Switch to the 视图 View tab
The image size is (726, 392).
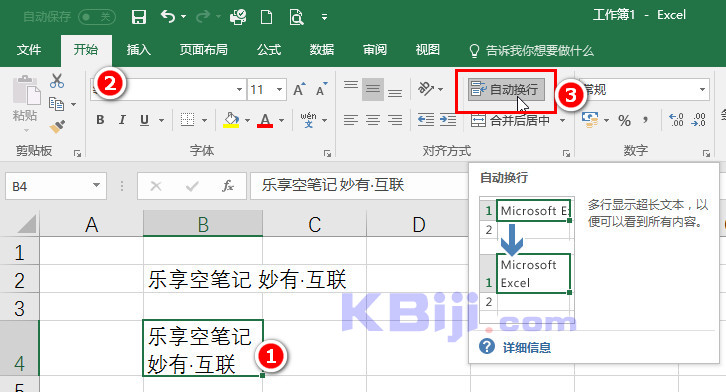(x=427, y=50)
